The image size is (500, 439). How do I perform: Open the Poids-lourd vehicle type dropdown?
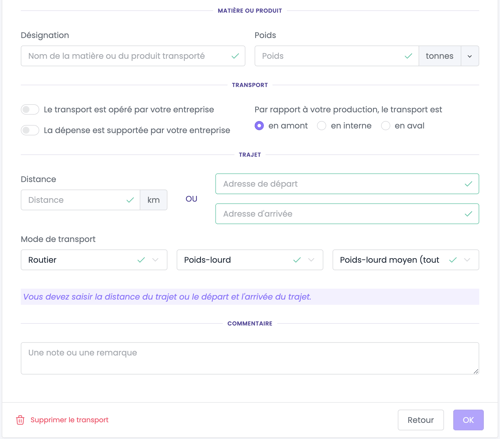pyautogui.click(x=250, y=260)
